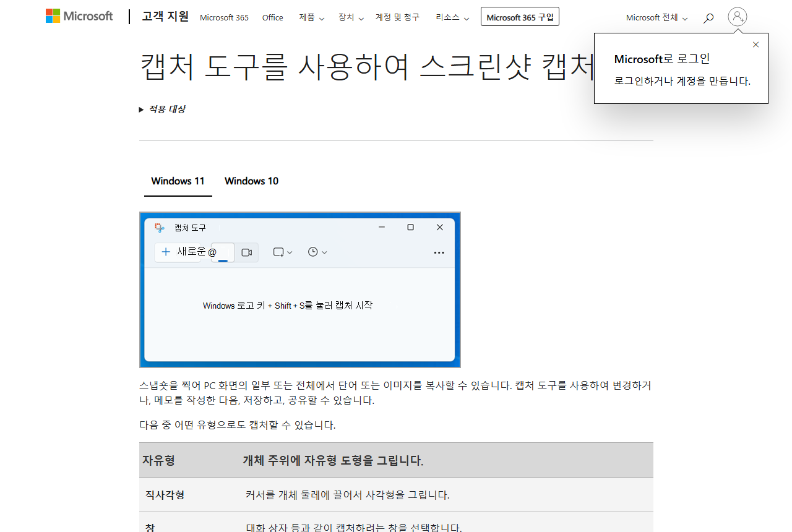792x532 pixels.
Task: Expand the 리소스 dropdown
Action: point(452,17)
